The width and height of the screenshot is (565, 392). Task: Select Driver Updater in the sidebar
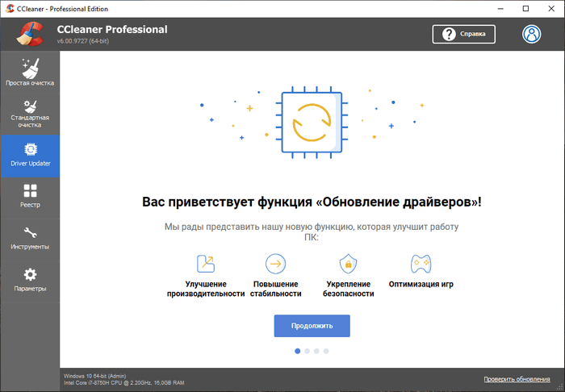tap(30, 156)
